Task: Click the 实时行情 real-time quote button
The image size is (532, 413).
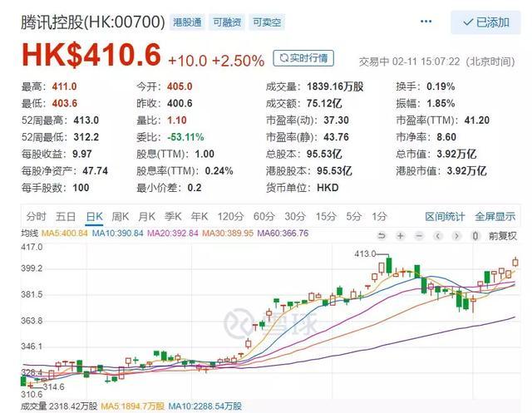Action: pos(303,58)
